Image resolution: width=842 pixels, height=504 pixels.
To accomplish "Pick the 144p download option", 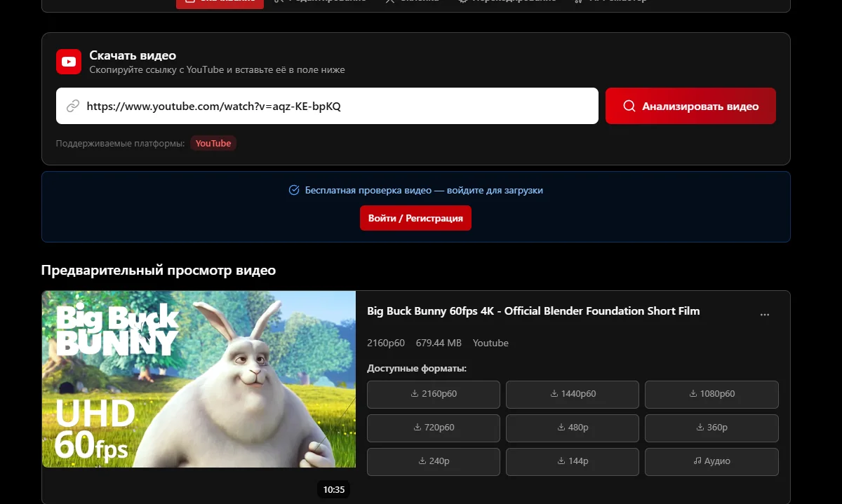I will (x=573, y=461).
